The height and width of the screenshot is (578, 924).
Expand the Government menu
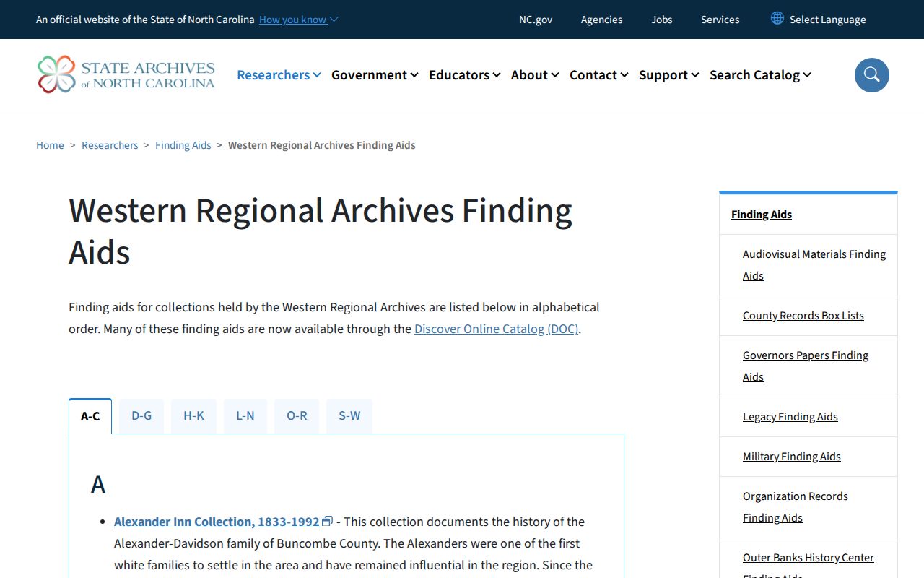click(x=375, y=75)
